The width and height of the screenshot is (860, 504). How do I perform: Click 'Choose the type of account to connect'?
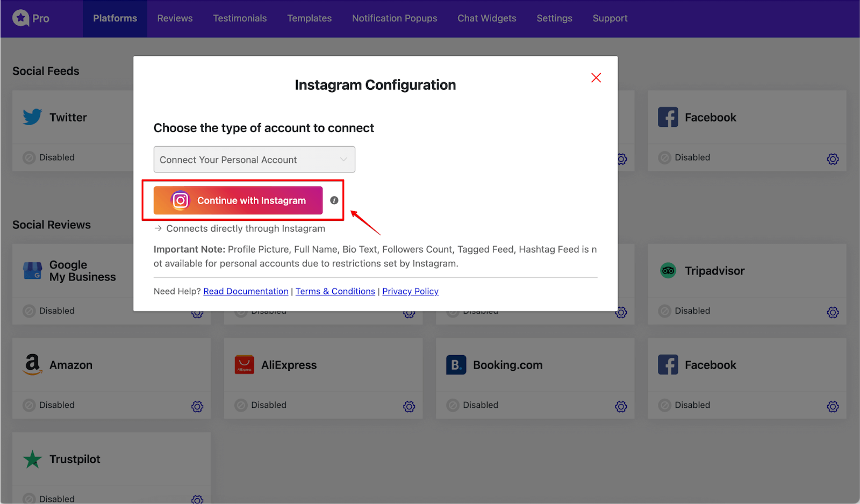coord(264,128)
